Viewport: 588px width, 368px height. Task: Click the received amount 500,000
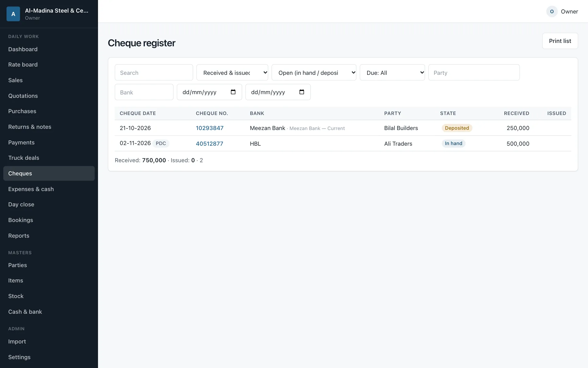click(x=518, y=144)
